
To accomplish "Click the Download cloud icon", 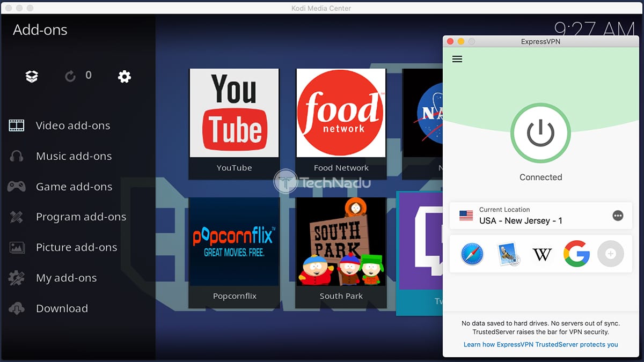I will 17,308.
